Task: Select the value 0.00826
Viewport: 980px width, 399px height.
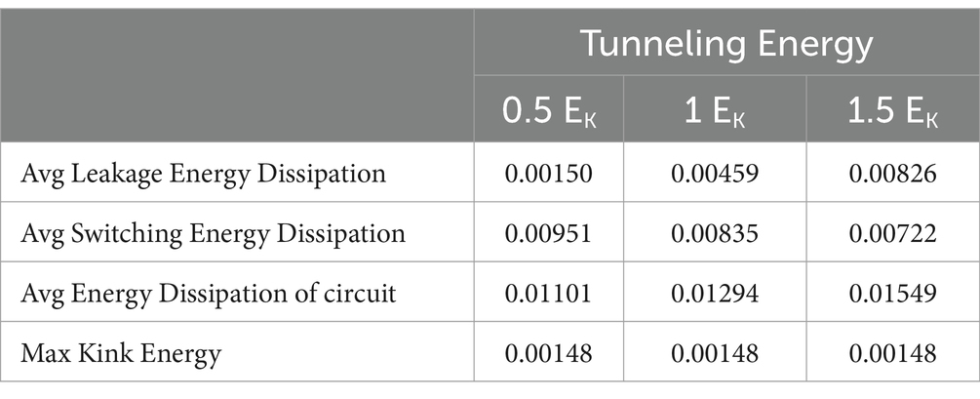Action: coord(892,174)
